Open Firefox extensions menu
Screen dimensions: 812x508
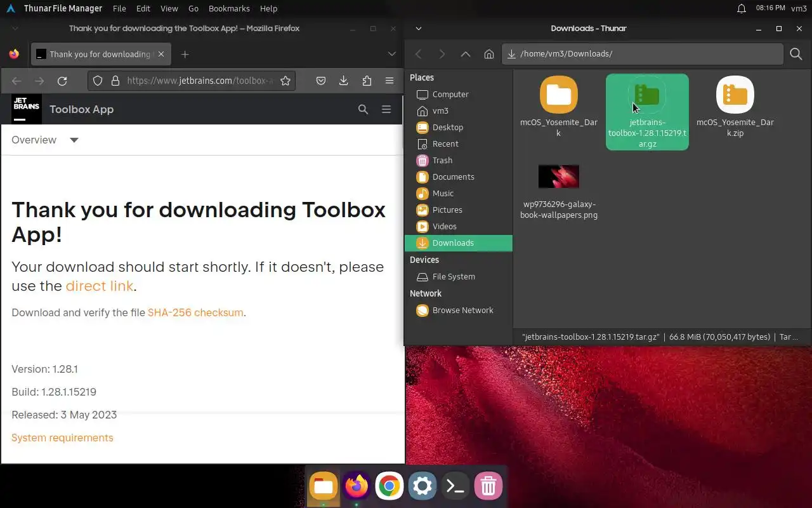click(x=367, y=81)
